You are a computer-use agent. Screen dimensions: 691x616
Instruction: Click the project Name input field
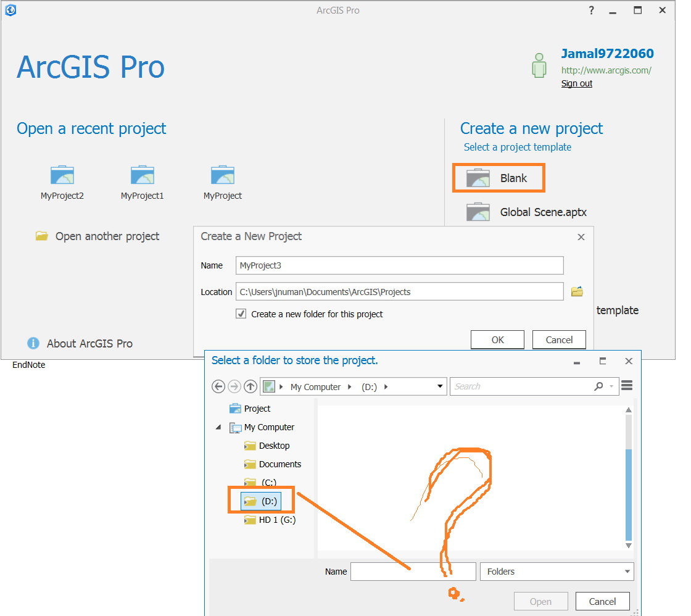(x=399, y=265)
